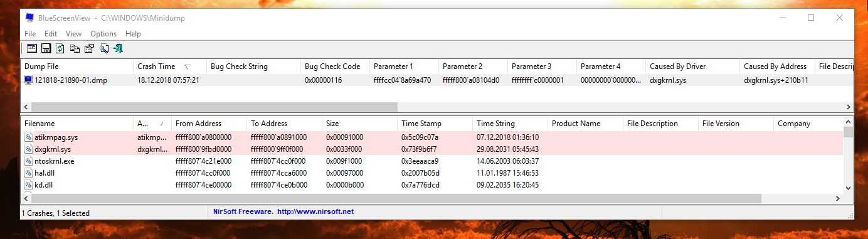This screenshot has height=239, width=868.
Task: Click the Parameter 1 column header
Action: [405, 66]
